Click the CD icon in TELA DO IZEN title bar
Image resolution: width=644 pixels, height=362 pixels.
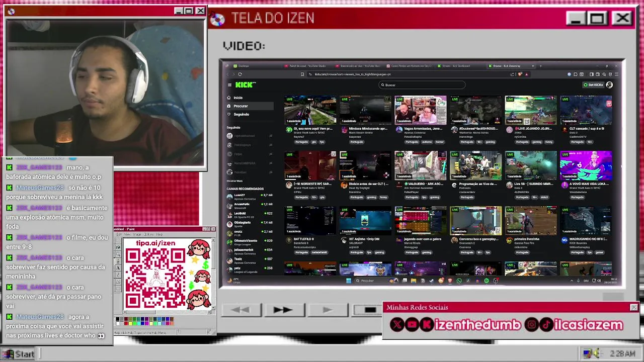pos(217,19)
